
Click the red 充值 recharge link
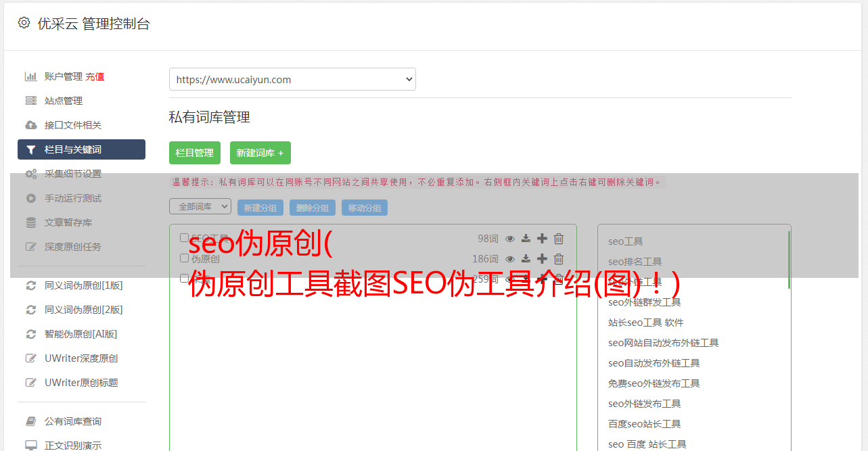95,76
